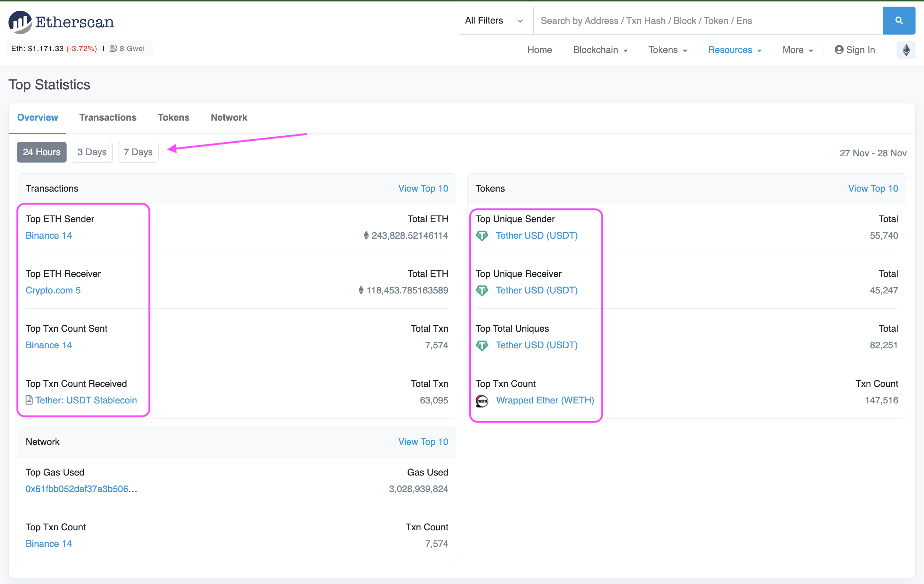The image size is (924, 584).
Task: Switch to the Overview tab
Action: (38, 117)
